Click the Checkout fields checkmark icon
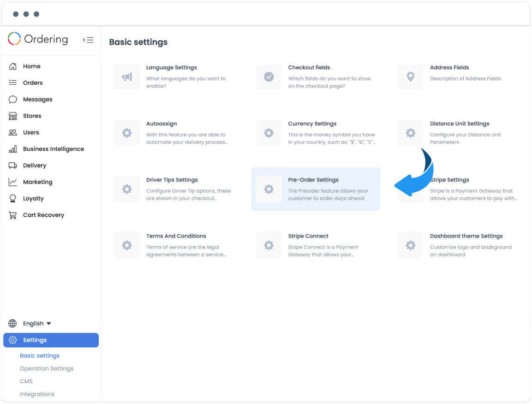The height and width of the screenshot is (404, 532). click(269, 77)
